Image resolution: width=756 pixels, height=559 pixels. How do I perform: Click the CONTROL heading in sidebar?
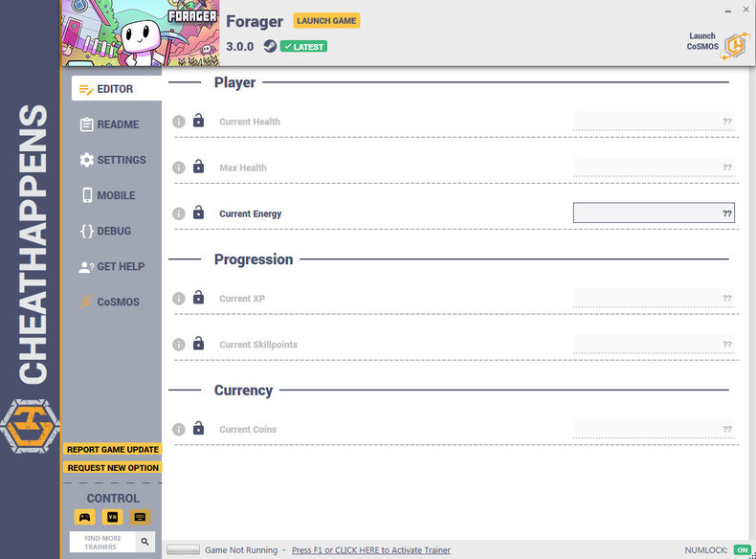[113, 499]
